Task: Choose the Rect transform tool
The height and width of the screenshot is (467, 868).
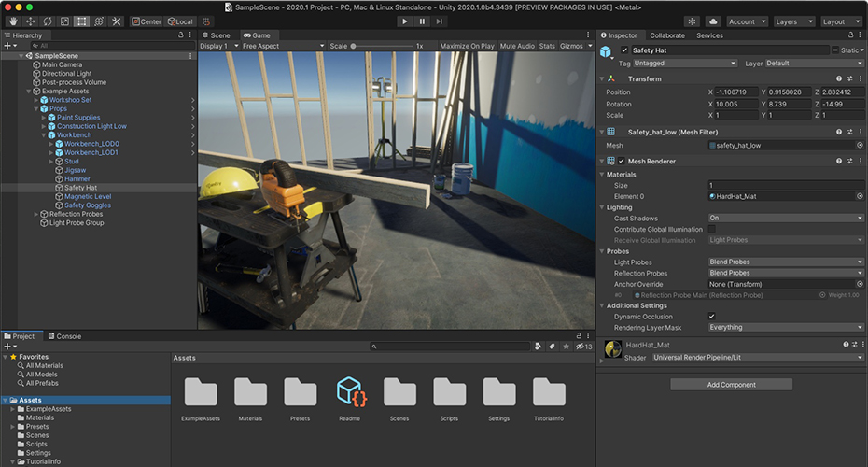Action: [x=82, y=21]
